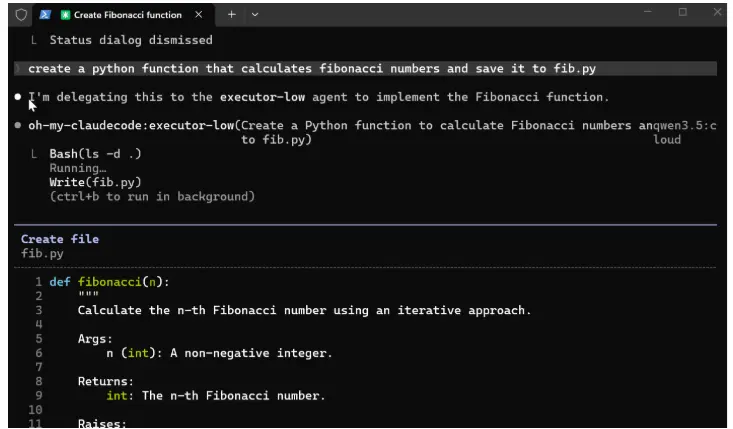Click the white bullet before "I'm delegating"
This screenshot has width=733, height=429.
tap(19, 97)
